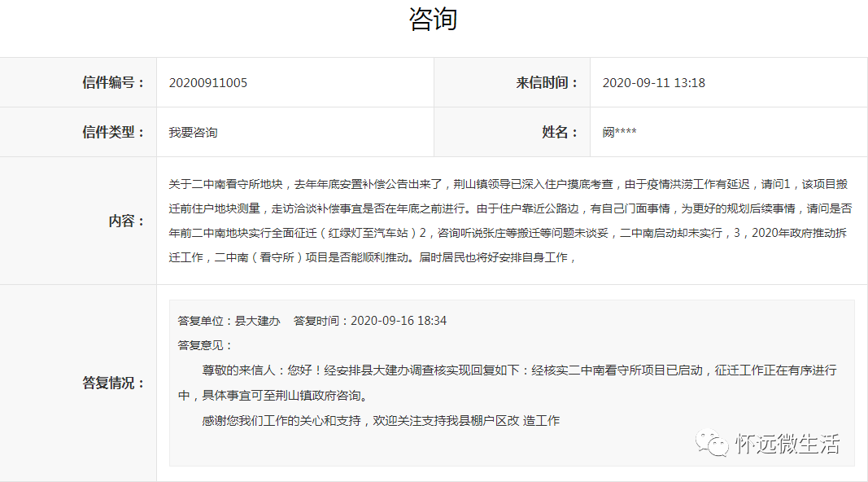Select the received time 2020-09-11 13:18

coord(653,83)
